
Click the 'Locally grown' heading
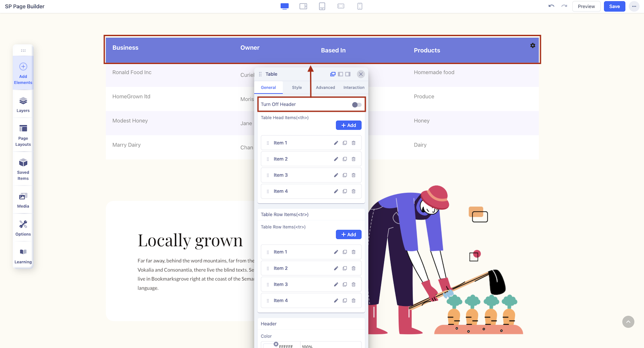click(190, 240)
